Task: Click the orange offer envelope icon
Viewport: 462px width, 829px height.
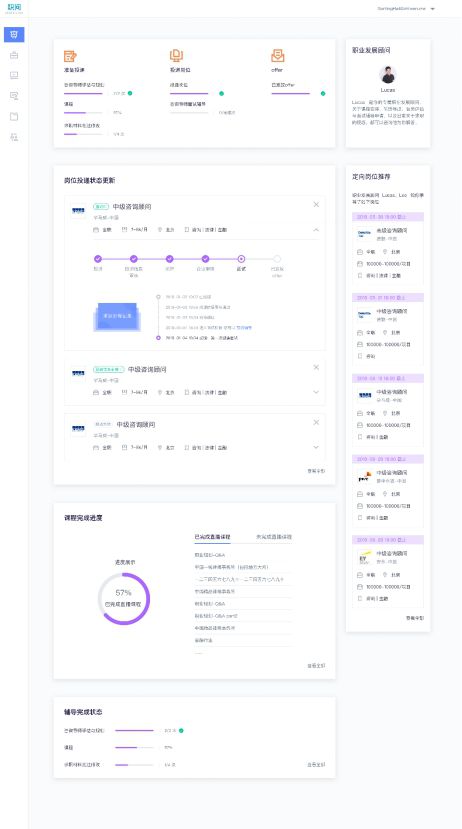Action: [x=278, y=56]
